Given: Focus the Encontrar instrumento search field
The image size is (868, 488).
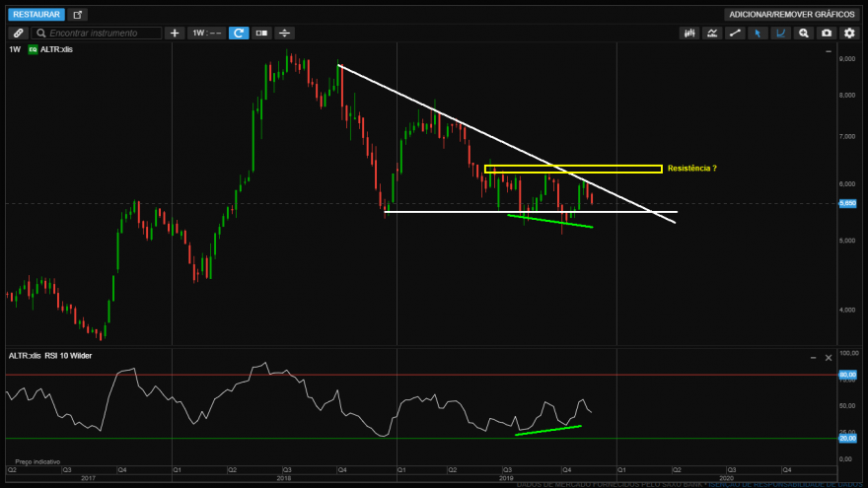Looking at the screenshot, I should tap(97, 34).
